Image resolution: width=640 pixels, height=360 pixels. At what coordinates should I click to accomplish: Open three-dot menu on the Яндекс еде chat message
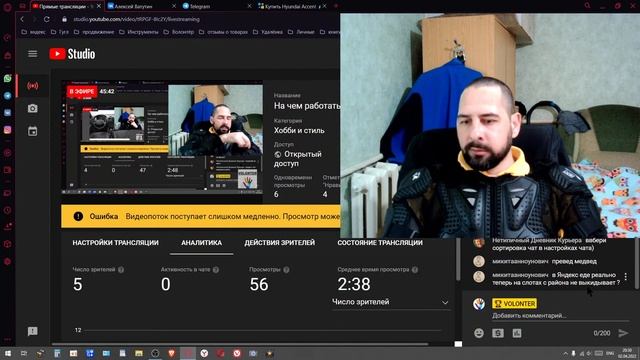[625, 277]
